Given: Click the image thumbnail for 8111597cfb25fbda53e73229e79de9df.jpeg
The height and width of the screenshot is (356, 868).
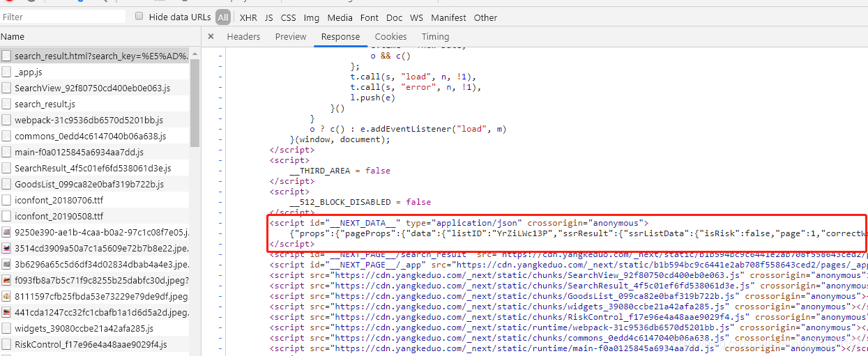Looking at the screenshot, I should tap(6, 296).
